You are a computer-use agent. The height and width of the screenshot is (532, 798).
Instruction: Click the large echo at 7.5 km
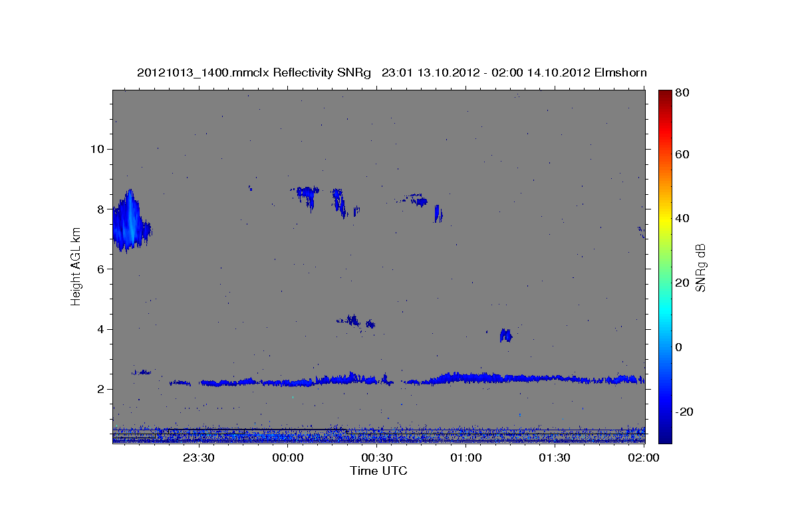pyautogui.click(x=131, y=222)
